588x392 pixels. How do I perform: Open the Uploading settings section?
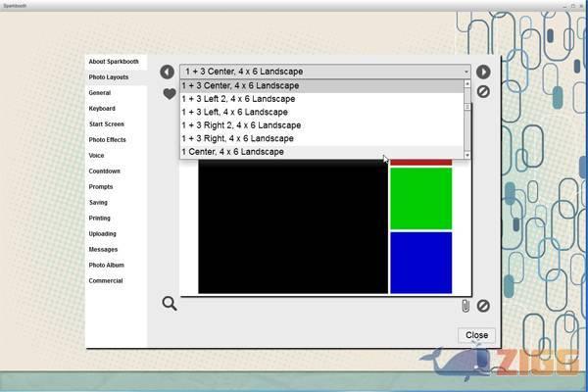click(102, 234)
